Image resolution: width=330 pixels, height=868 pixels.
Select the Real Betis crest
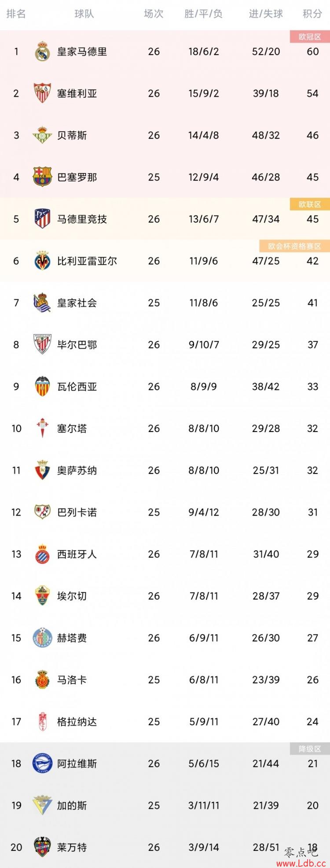coord(42,135)
